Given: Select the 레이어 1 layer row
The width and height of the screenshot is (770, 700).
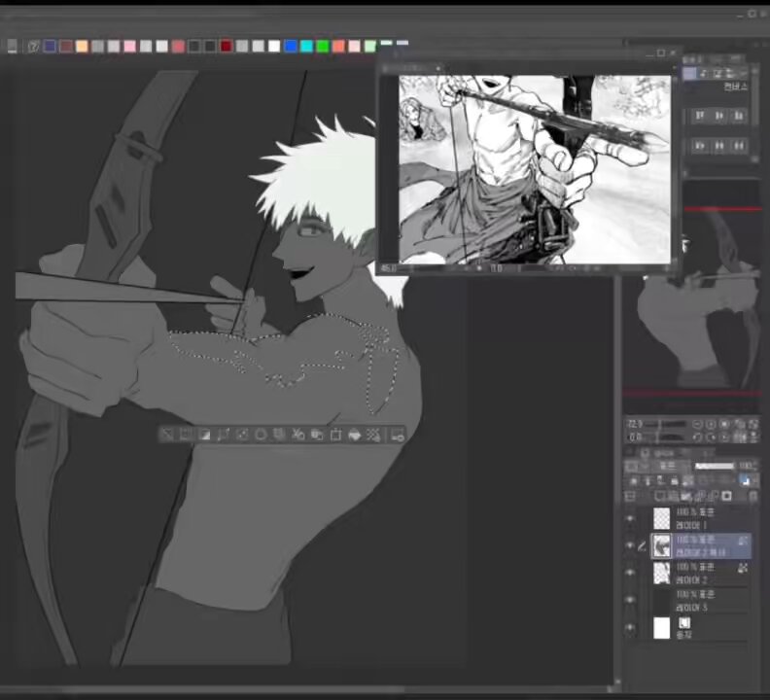Looking at the screenshot, I should 701,518.
